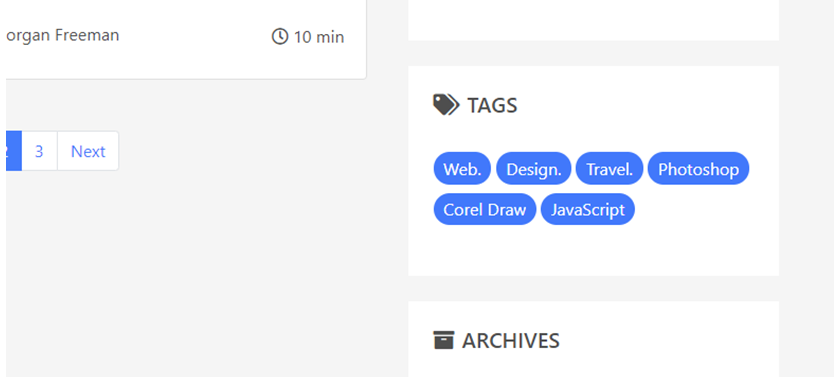Click the archive box icon beside ARCHIVES
Image resolution: width=835 pixels, height=377 pixels.
[444, 340]
